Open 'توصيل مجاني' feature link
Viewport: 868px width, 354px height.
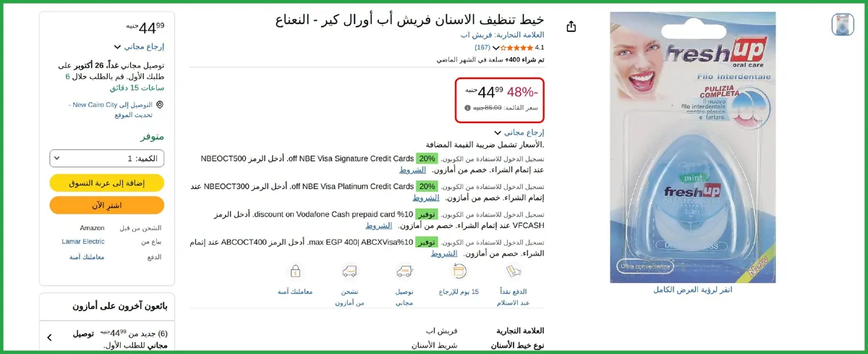[404, 297]
